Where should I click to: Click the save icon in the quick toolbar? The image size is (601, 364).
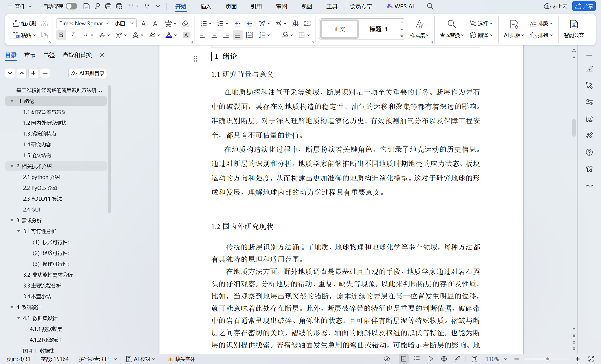tap(87, 6)
